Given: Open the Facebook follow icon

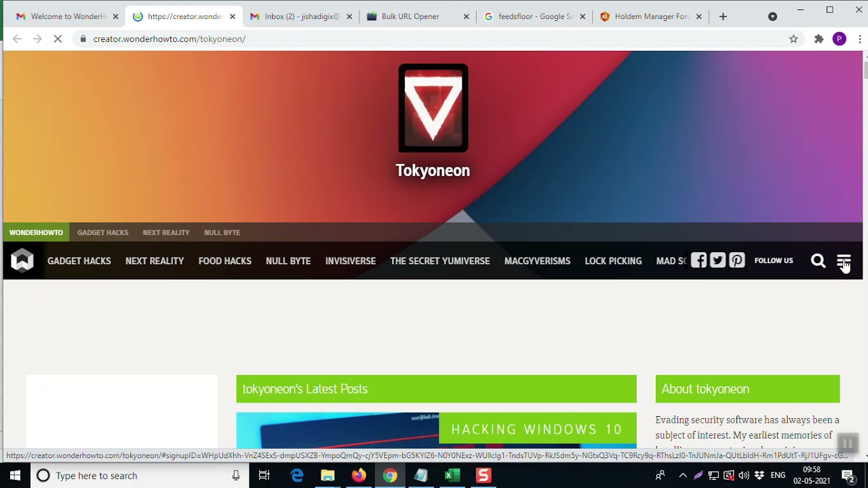Looking at the screenshot, I should pyautogui.click(x=698, y=260).
